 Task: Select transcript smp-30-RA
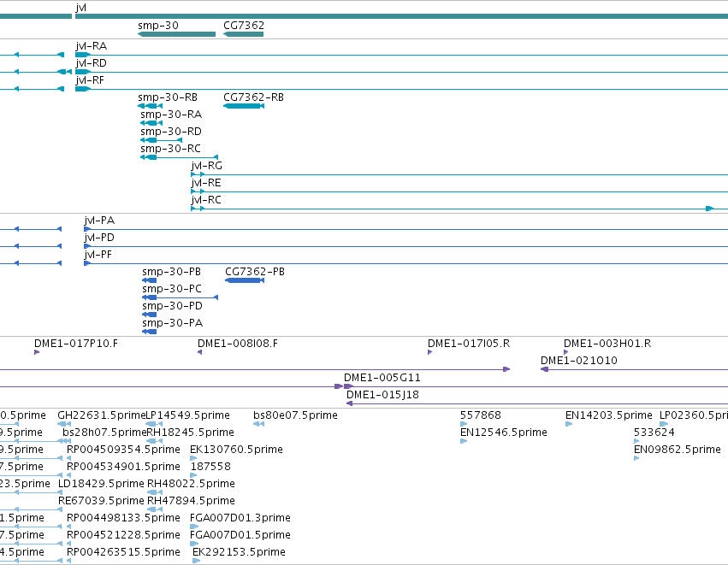click(x=171, y=115)
